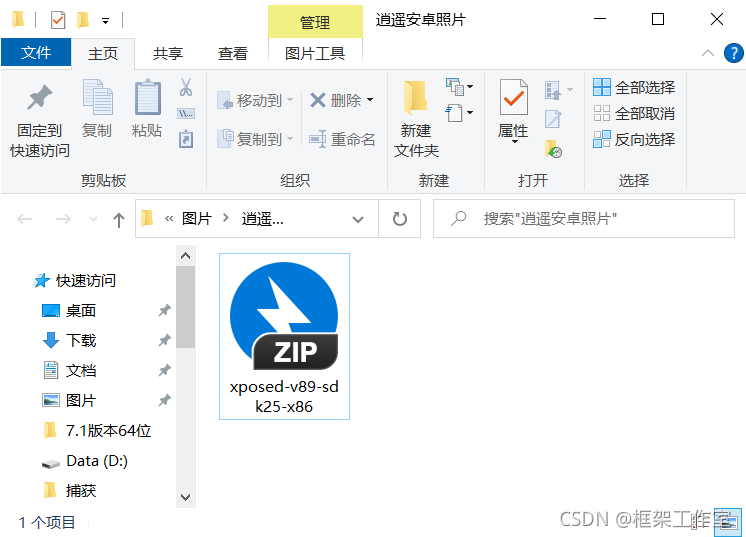Click the Paste shortcut icon
Viewport: 746px width, 537px height.
click(186, 139)
